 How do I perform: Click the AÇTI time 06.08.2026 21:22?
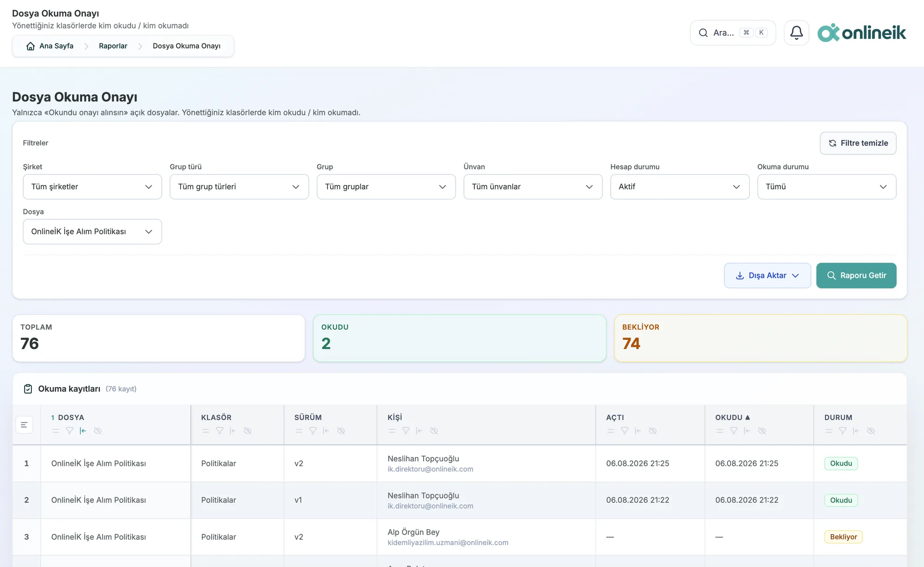(x=638, y=500)
